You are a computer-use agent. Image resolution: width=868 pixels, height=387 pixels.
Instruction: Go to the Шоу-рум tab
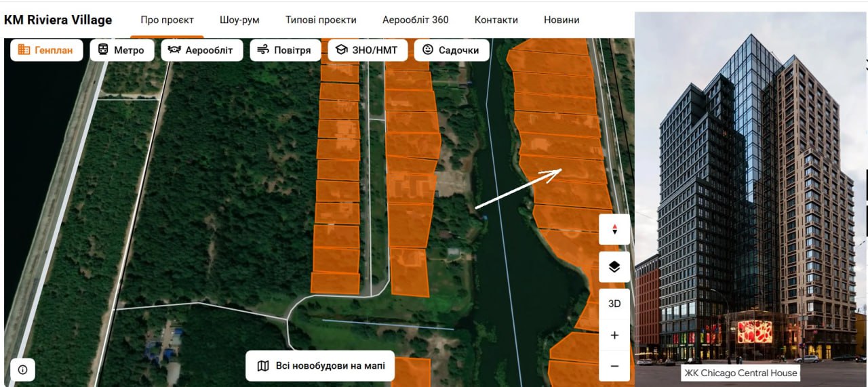pos(239,20)
